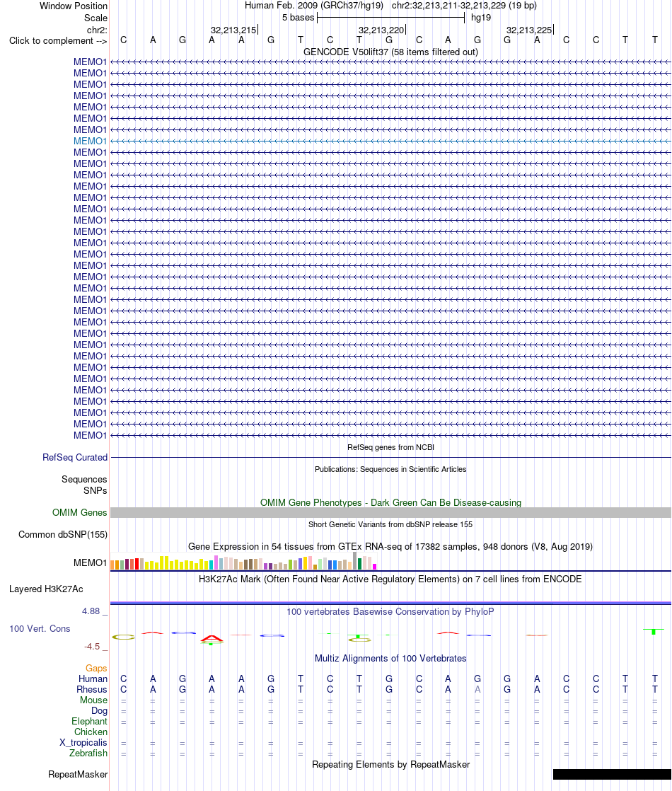Click the orange Gaps row label
Image resolution: width=672 pixels, height=791 pixels.
point(96,669)
